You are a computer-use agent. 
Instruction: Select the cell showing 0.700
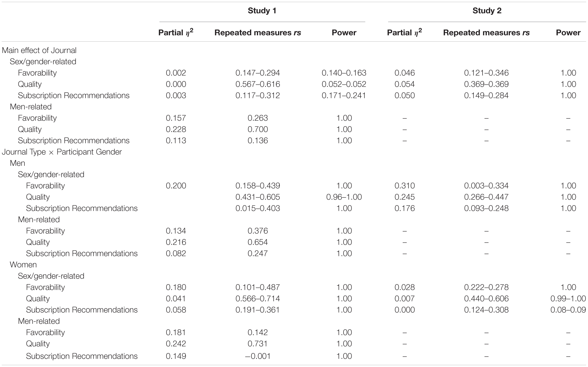coord(258,129)
